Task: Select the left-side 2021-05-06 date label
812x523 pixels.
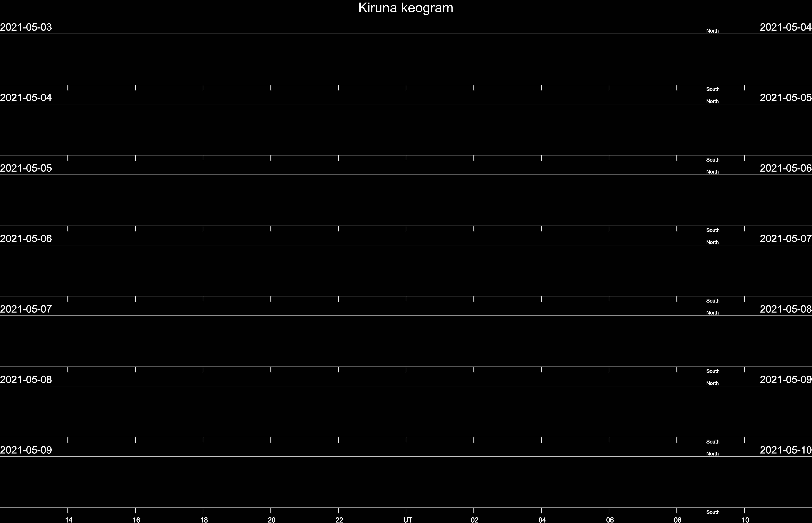Action: 26,239
